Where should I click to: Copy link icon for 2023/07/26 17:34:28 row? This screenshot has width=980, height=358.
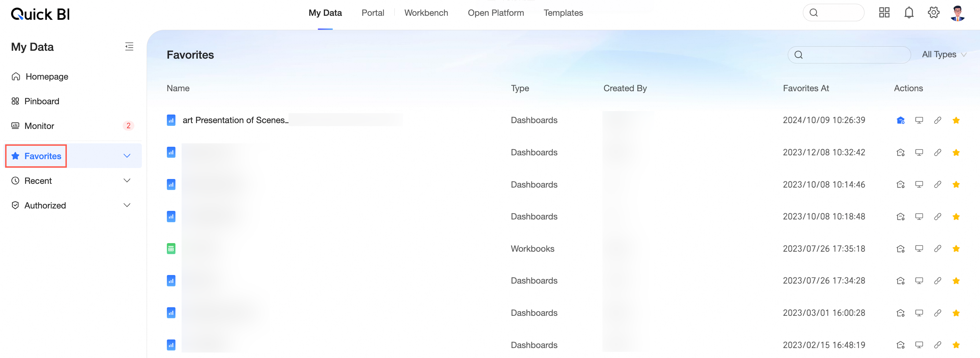(938, 281)
